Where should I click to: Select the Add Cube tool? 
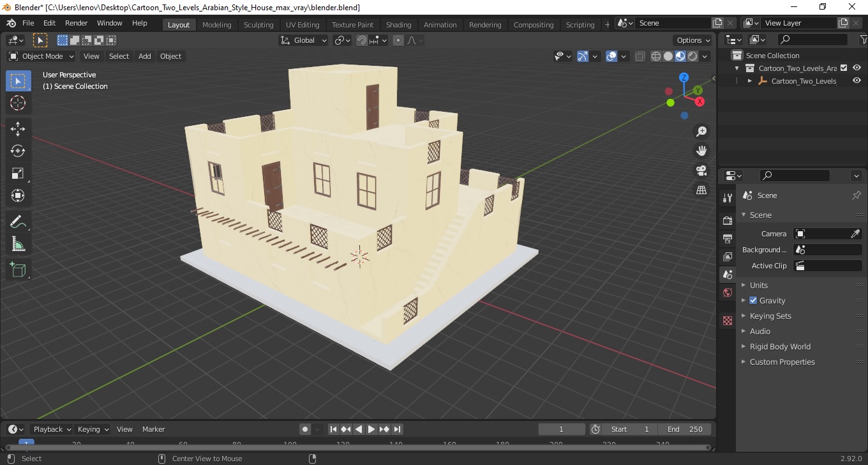coord(18,270)
